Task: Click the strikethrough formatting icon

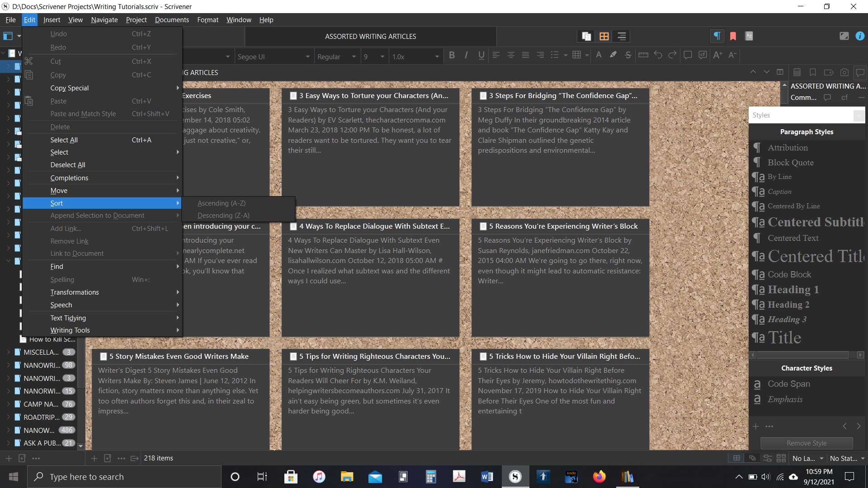Action: point(627,55)
